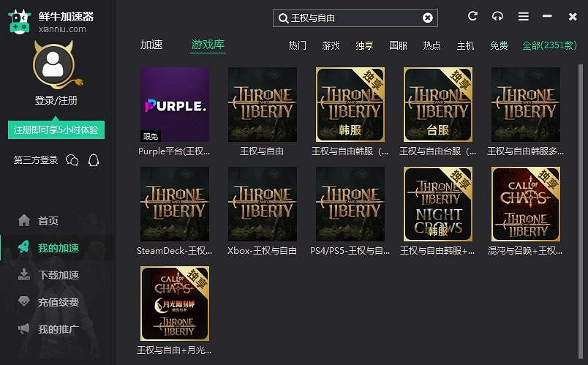Click the refresh icon in title bar
588x365 pixels.
472,16
